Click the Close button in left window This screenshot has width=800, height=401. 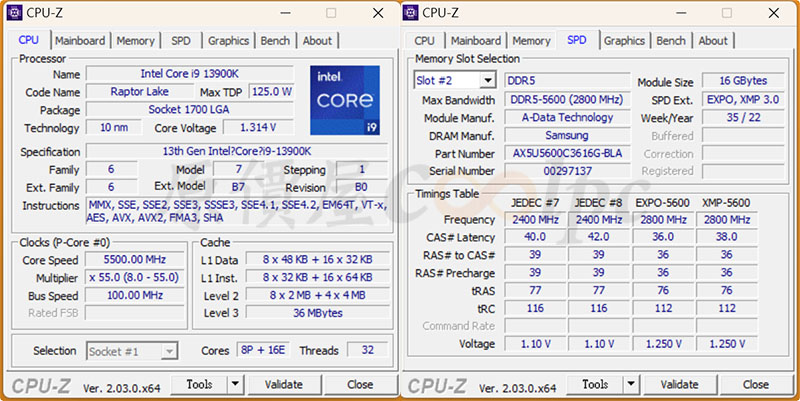(360, 384)
